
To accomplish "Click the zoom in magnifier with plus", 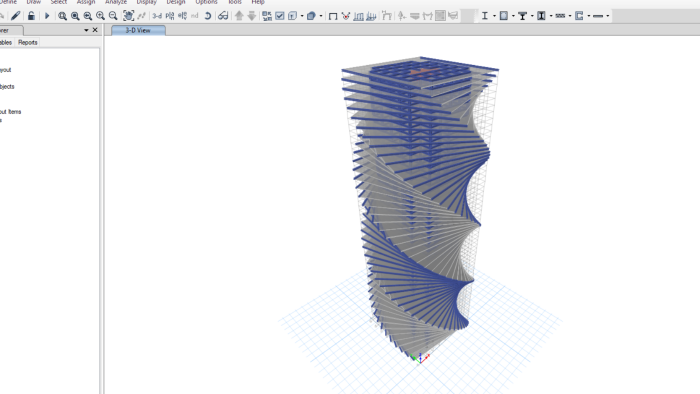I will click(x=100, y=16).
